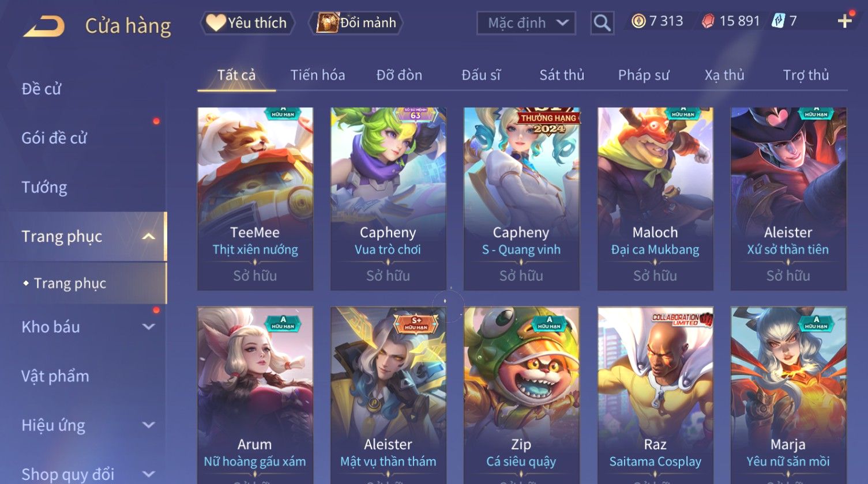Select the TeeMee Thịt xiên nướng skin
The height and width of the screenshot is (484, 868).
(255, 199)
